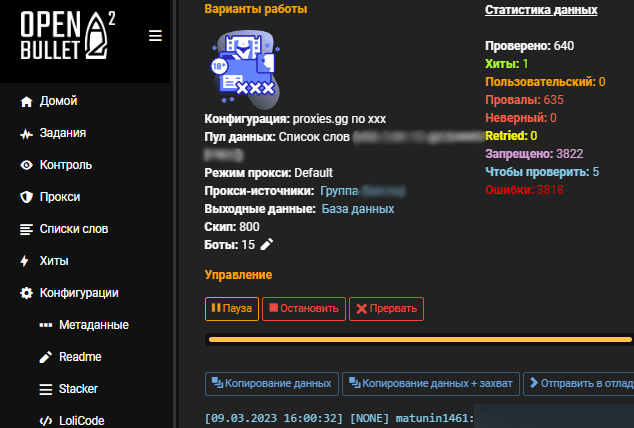634x428 pixels.
Task: Select the LoliCode submenu item
Action: point(82,420)
